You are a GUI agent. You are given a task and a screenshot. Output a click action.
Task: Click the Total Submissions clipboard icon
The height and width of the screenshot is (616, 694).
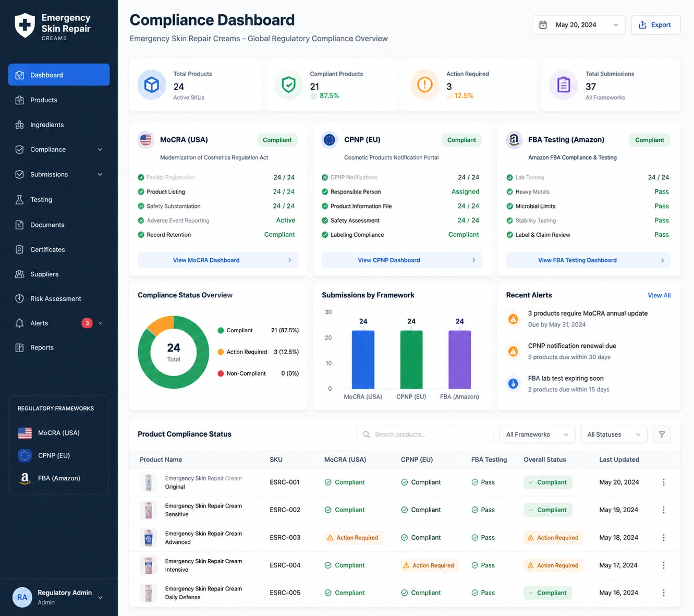pyautogui.click(x=564, y=84)
